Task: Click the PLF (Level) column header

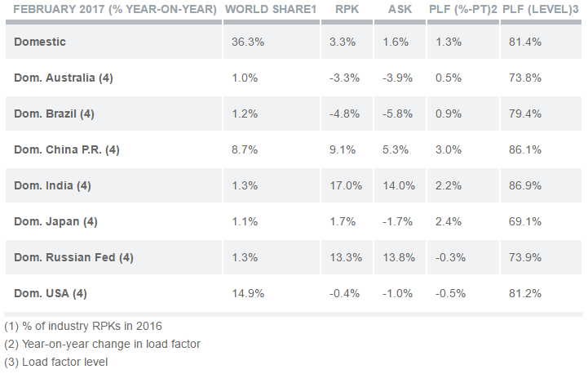Action: click(540, 10)
